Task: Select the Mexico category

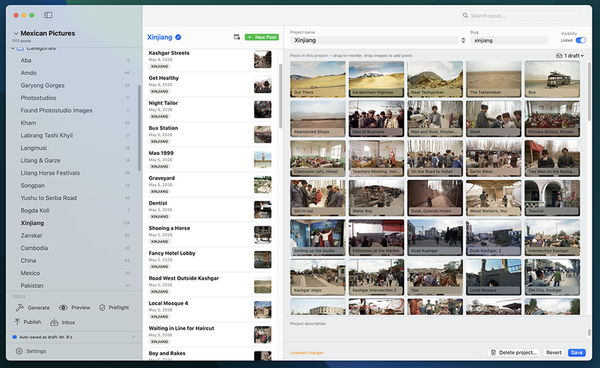Action: (75, 273)
